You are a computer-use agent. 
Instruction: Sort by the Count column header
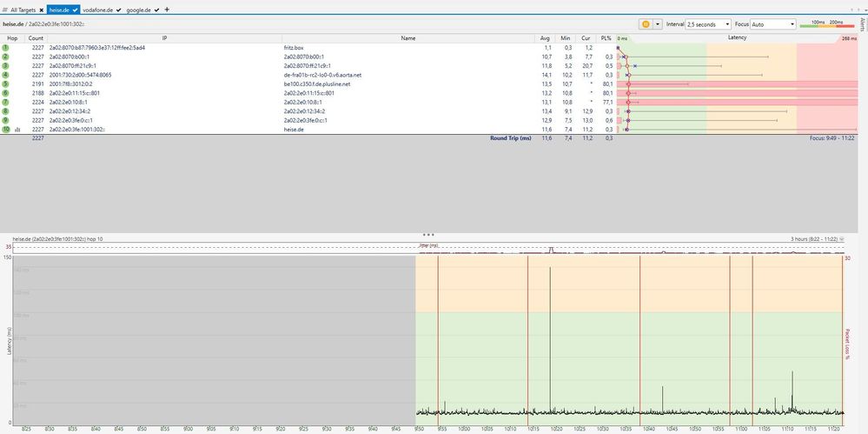tap(36, 38)
